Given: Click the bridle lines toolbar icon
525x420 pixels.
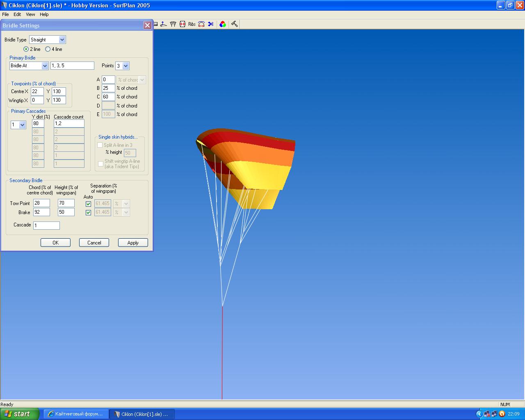Looking at the screenshot, I should (x=173, y=24).
